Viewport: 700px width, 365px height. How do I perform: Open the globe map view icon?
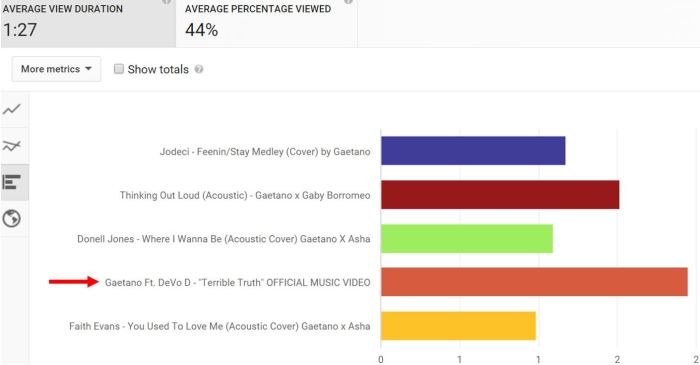click(x=12, y=219)
